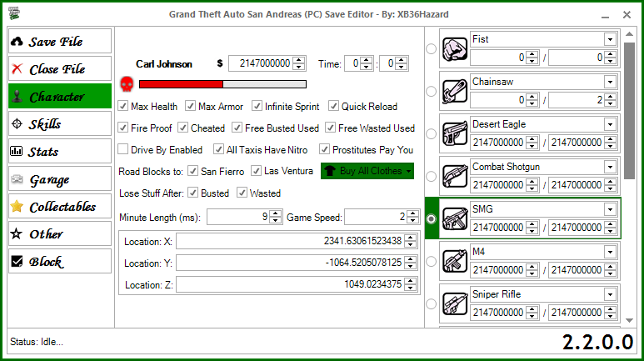Open the Chainsaw weapon dropdown
Image resolution: width=644 pixels, height=361 pixels.
pos(610,82)
